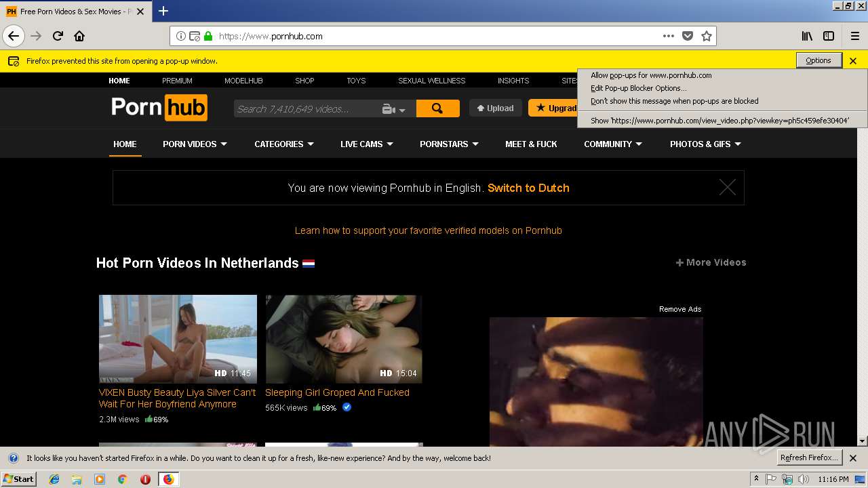Click the Upload button

tap(496, 108)
